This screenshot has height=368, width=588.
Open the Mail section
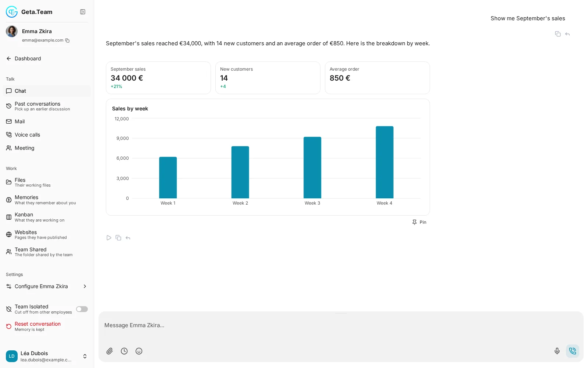click(47, 121)
